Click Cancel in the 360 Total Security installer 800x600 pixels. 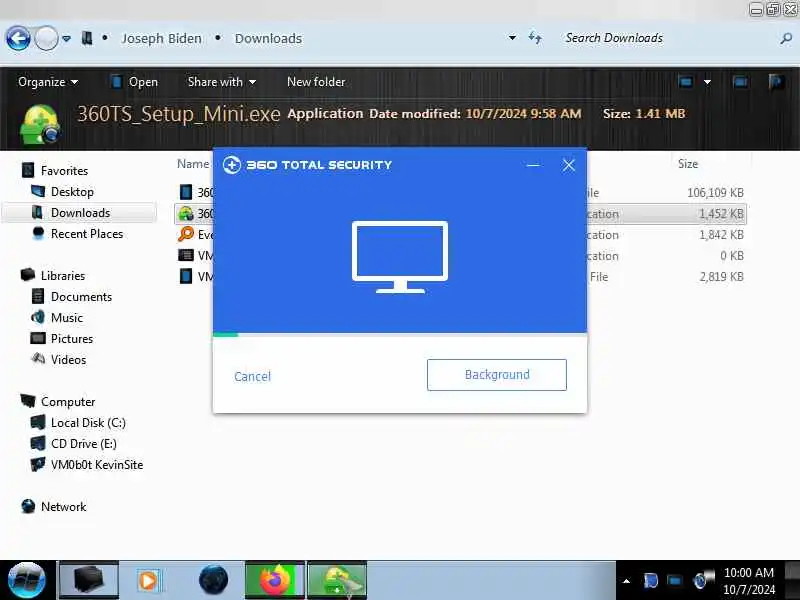253,377
